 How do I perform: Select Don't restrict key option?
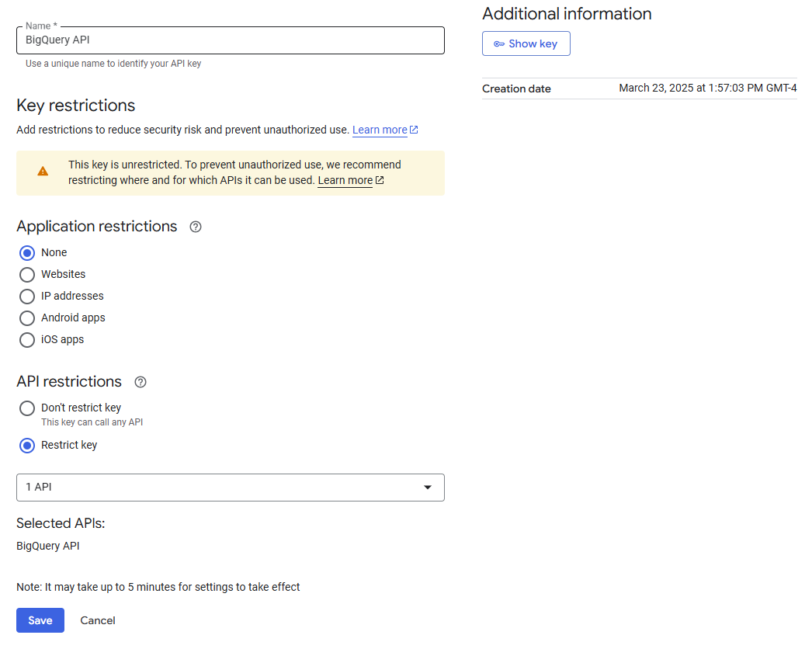27,408
